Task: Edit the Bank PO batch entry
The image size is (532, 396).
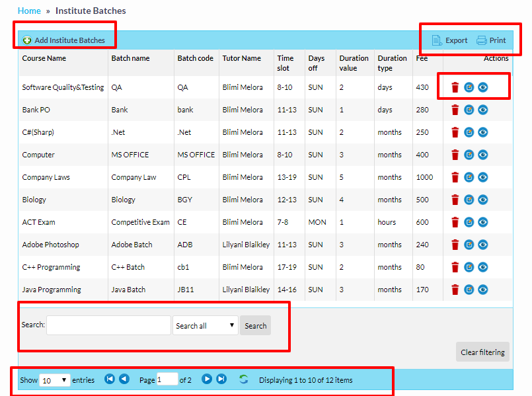Action: tap(469, 110)
